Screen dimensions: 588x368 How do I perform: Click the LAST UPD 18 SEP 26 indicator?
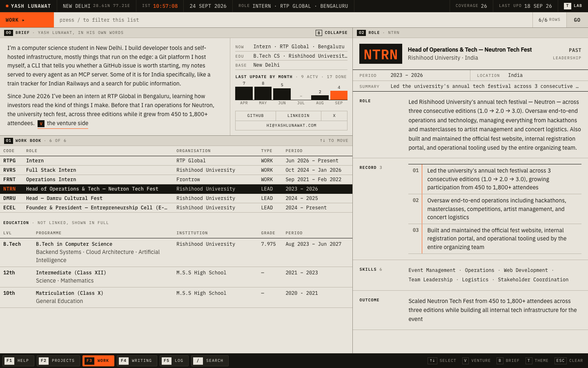(x=526, y=6)
